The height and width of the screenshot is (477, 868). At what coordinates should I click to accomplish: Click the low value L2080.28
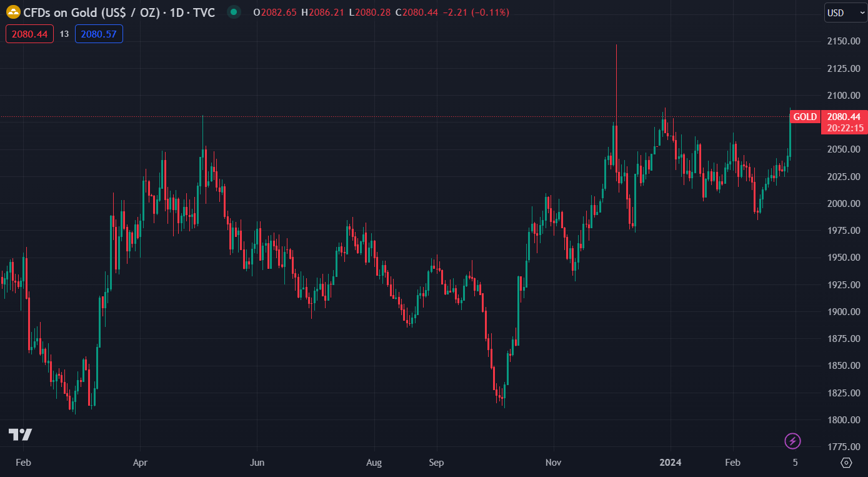(x=371, y=13)
